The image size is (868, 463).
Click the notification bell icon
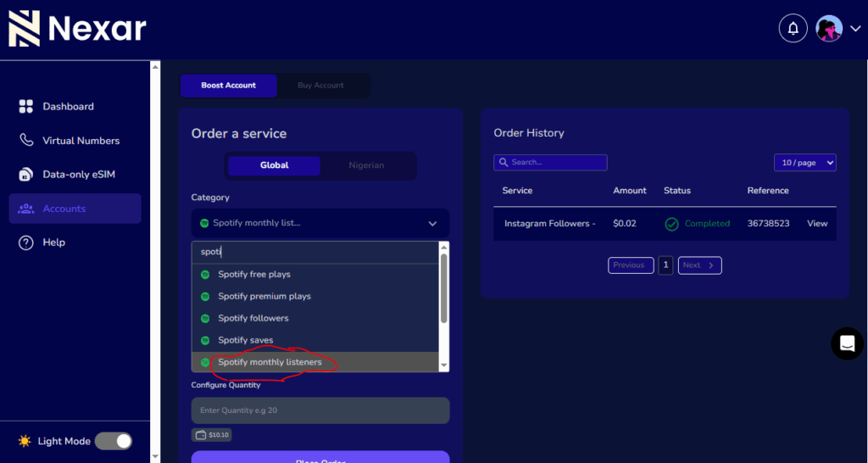[793, 29]
